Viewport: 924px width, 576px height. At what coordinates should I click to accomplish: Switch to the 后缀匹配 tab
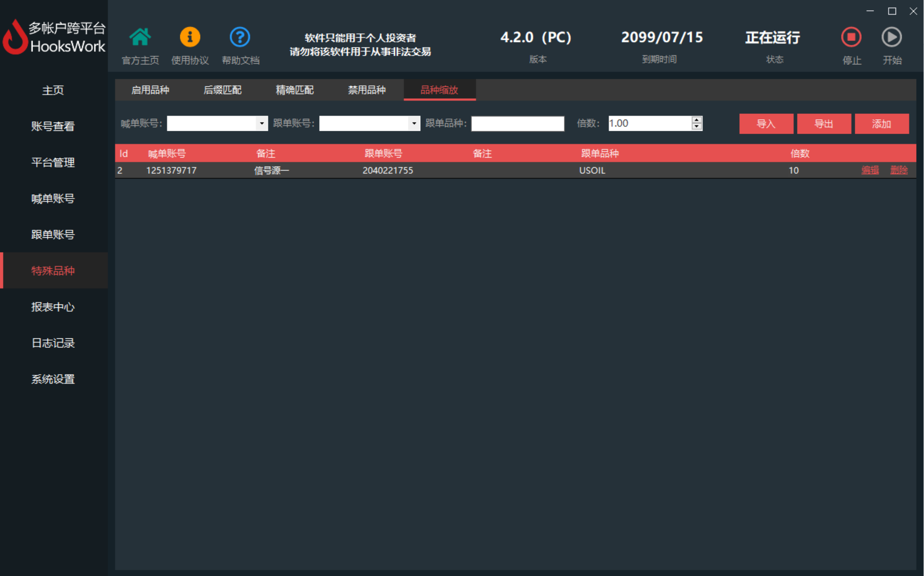[222, 90]
